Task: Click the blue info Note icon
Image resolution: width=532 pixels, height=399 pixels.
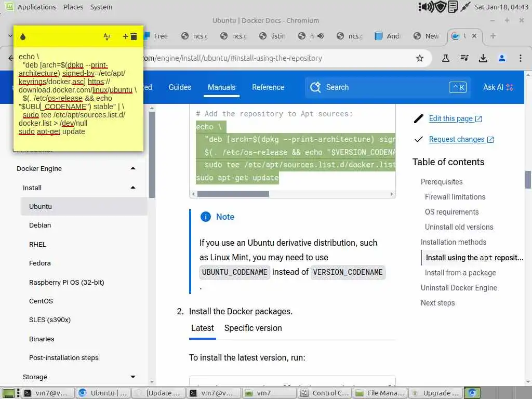Action: [206, 217]
